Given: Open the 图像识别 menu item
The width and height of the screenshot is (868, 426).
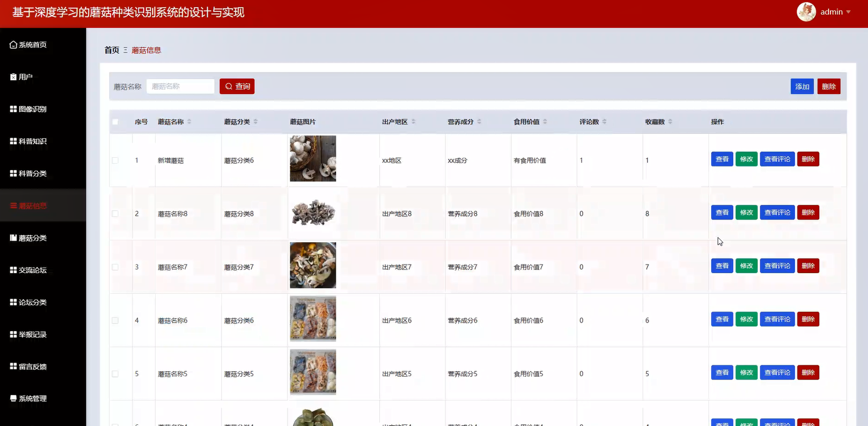Looking at the screenshot, I should point(43,109).
